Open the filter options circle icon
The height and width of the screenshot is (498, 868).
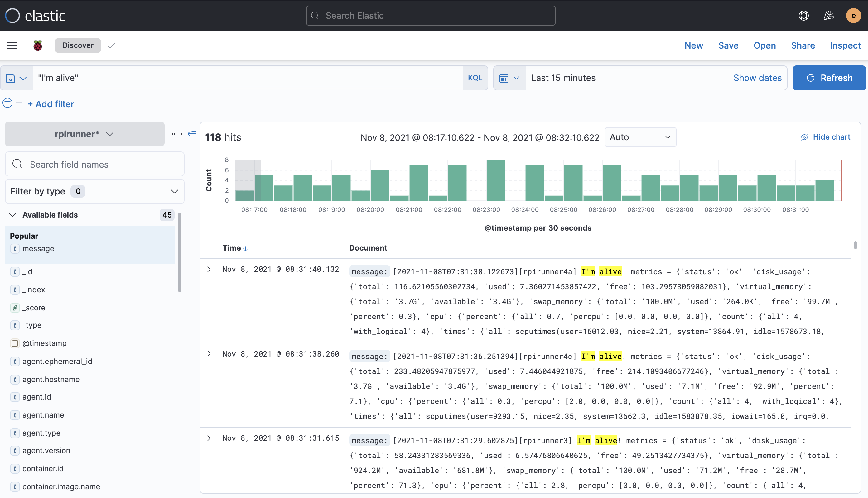[7, 103]
